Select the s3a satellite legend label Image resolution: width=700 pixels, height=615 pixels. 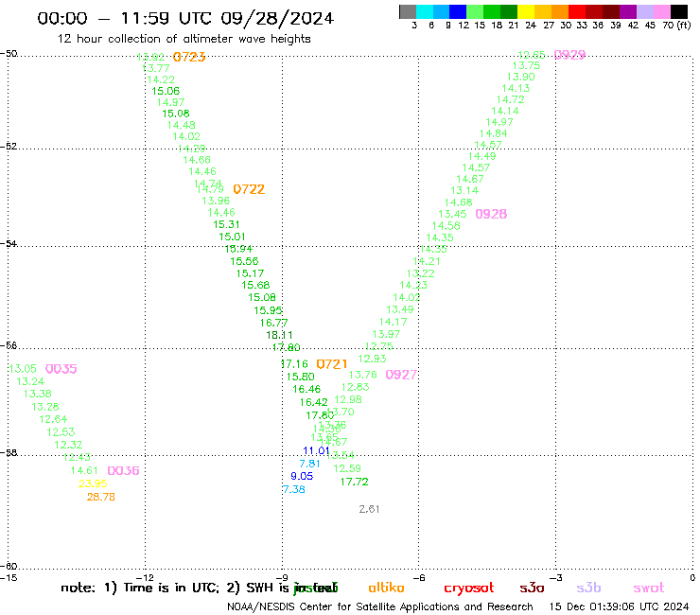[x=532, y=588]
